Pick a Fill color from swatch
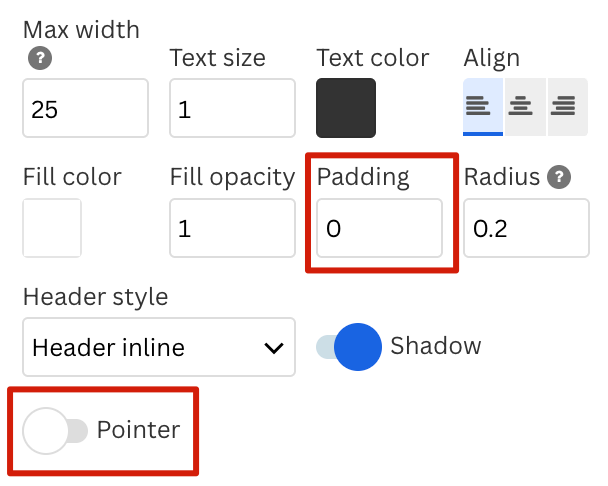The height and width of the screenshot is (486, 608). (52, 229)
